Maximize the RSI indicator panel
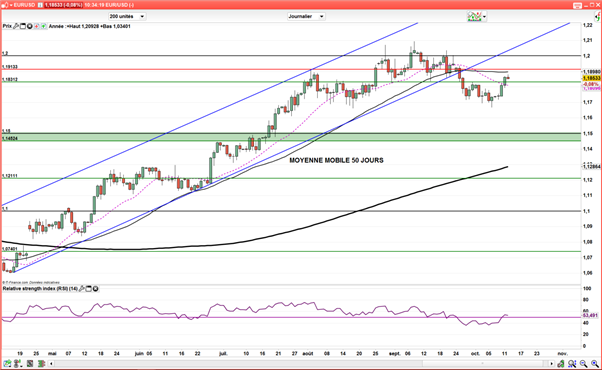 pyautogui.click(x=88, y=288)
